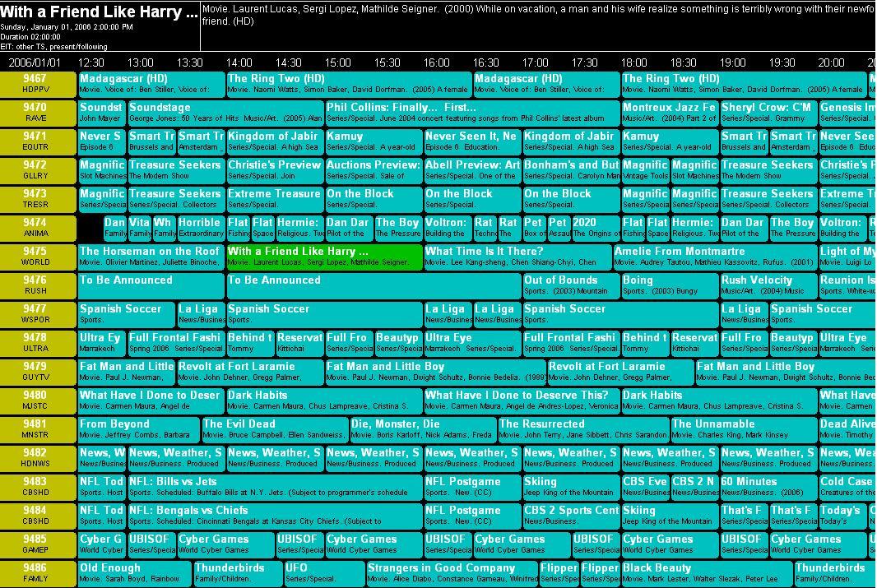Select The Resurrected movie
The height and width of the screenshot is (588, 877).
pyautogui.click(x=583, y=429)
